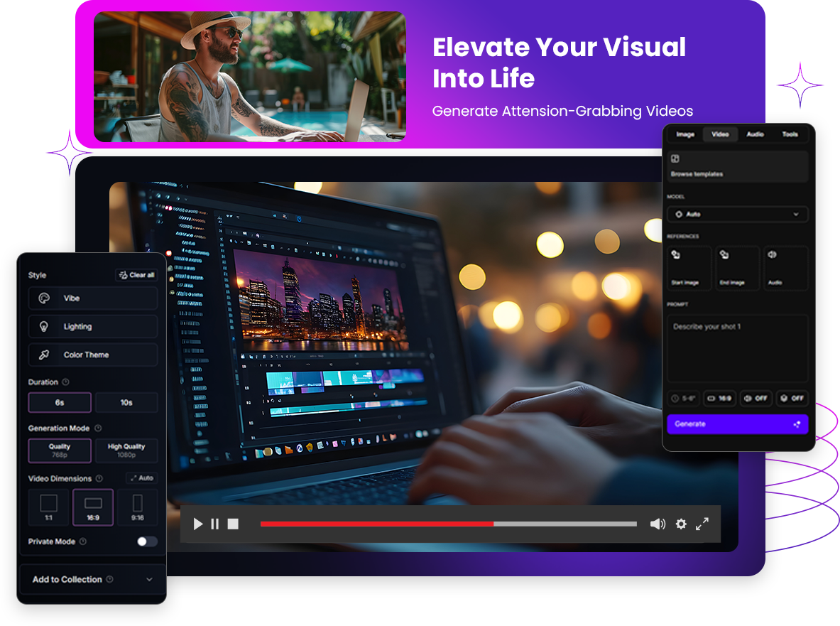Click the play button on video player

[198, 524]
